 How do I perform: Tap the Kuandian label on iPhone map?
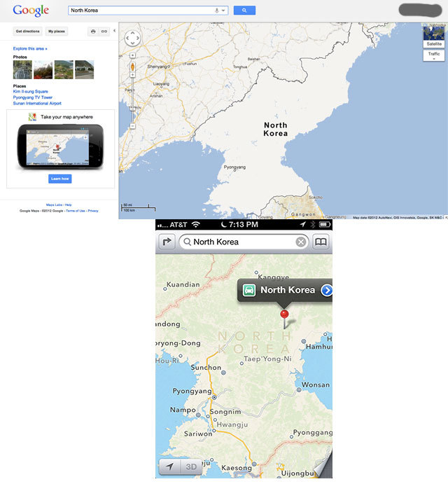point(183,284)
